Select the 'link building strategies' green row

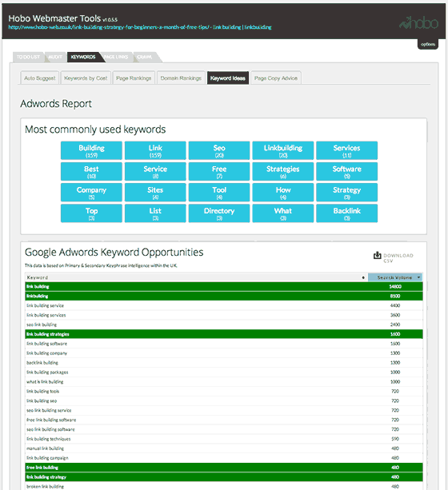point(224,334)
